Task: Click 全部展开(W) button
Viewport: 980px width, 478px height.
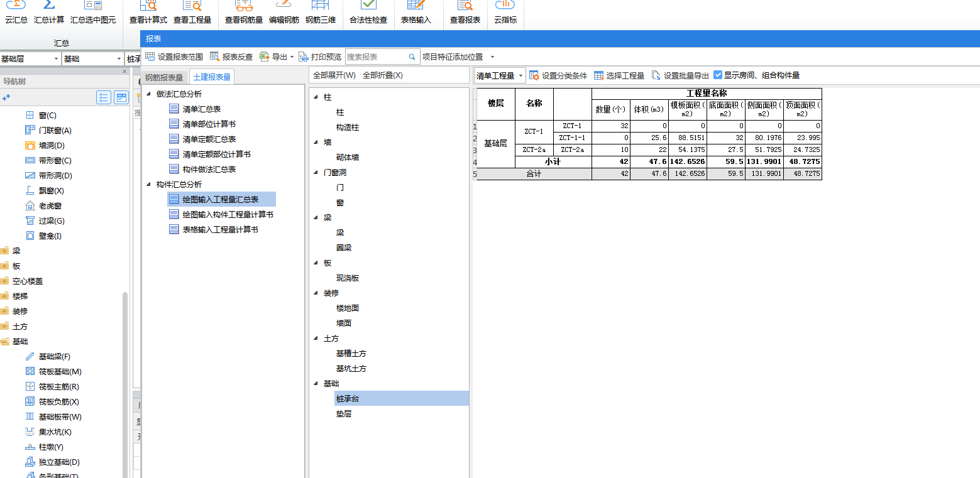Action: 334,75
